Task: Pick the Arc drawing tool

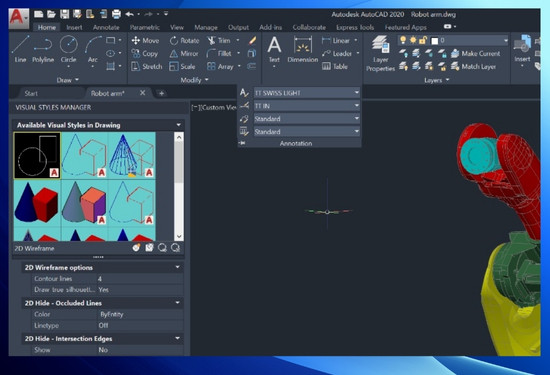Action: [x=93, y=49]
